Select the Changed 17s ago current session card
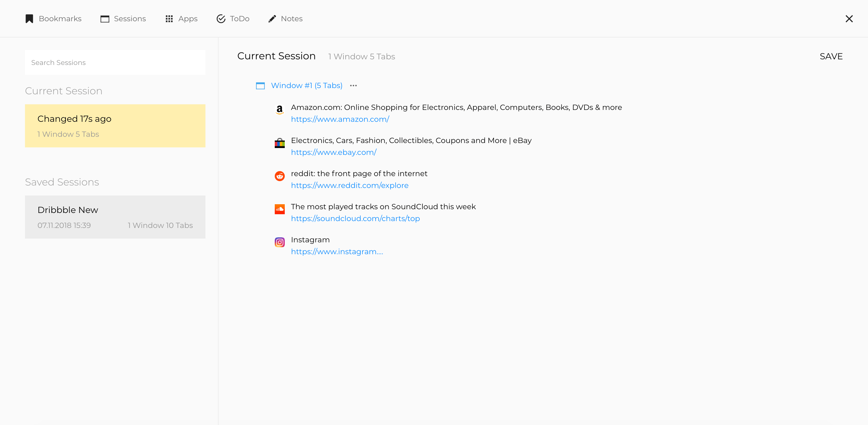 pos(115,126)
